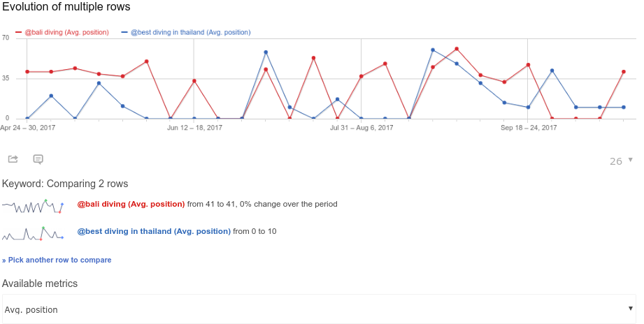The image size is (644, 324).
Task: Select the Apr 24 – 30, 2017 axis label
Action: (28, 128)
